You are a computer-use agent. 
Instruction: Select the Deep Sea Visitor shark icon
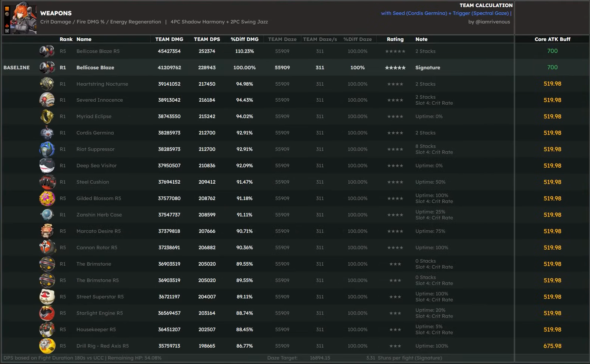coord(47,165)
